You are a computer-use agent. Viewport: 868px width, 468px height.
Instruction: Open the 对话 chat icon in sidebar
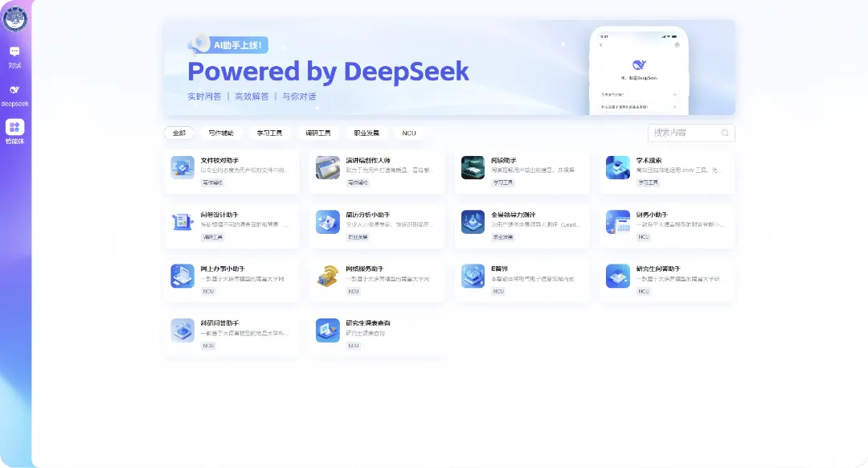tap(15, 52)
